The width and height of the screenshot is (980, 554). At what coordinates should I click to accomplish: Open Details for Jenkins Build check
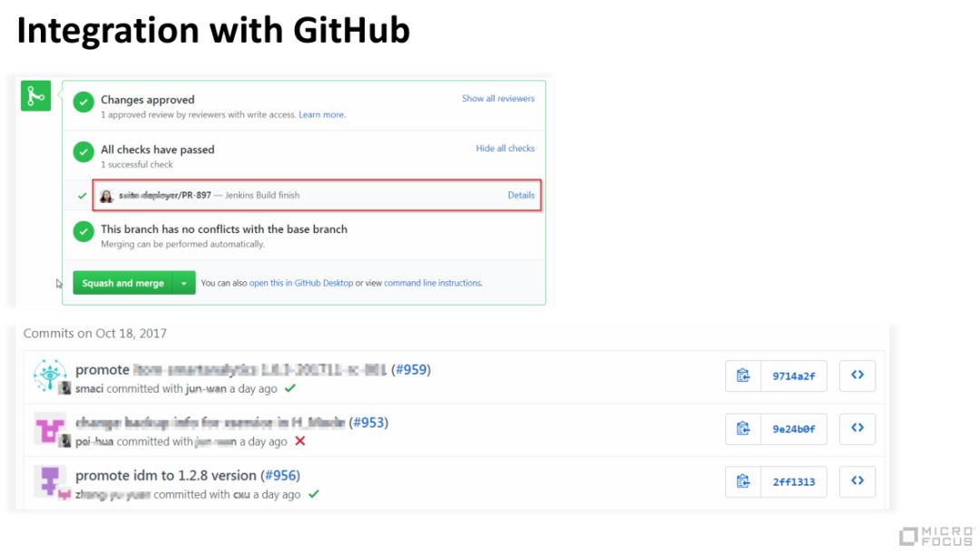point(521,195)
